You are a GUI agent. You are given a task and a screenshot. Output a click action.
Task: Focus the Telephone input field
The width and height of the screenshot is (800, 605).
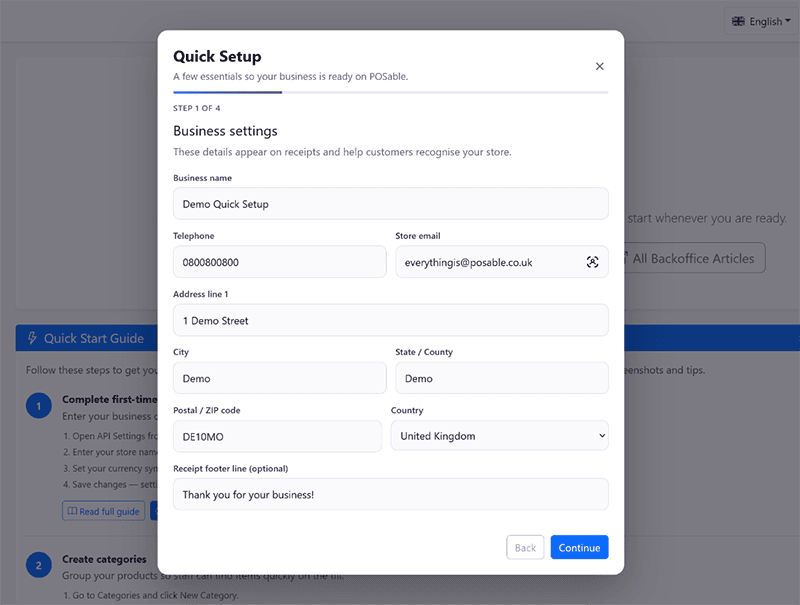coord(280,262)
